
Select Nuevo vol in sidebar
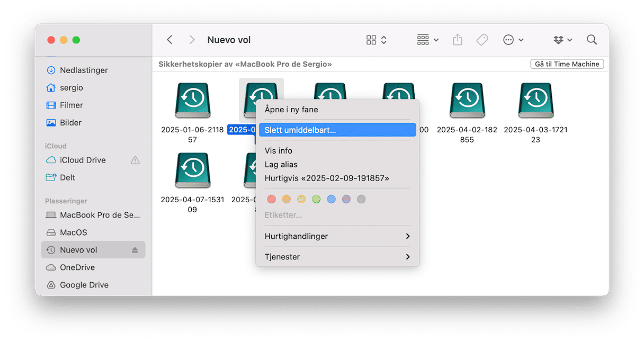[93, 250]
